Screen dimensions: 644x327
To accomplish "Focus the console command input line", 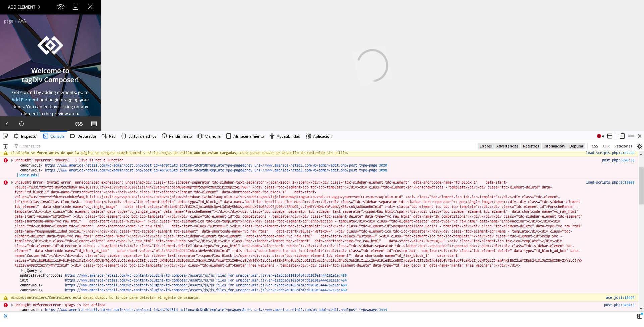I will [x=322, y=316].
